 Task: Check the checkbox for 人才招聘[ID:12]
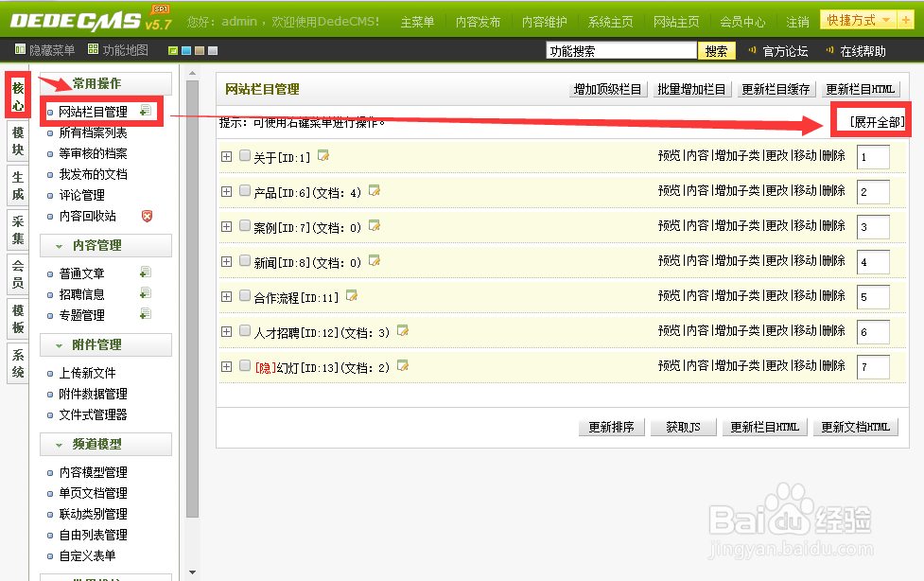(244, 331)
